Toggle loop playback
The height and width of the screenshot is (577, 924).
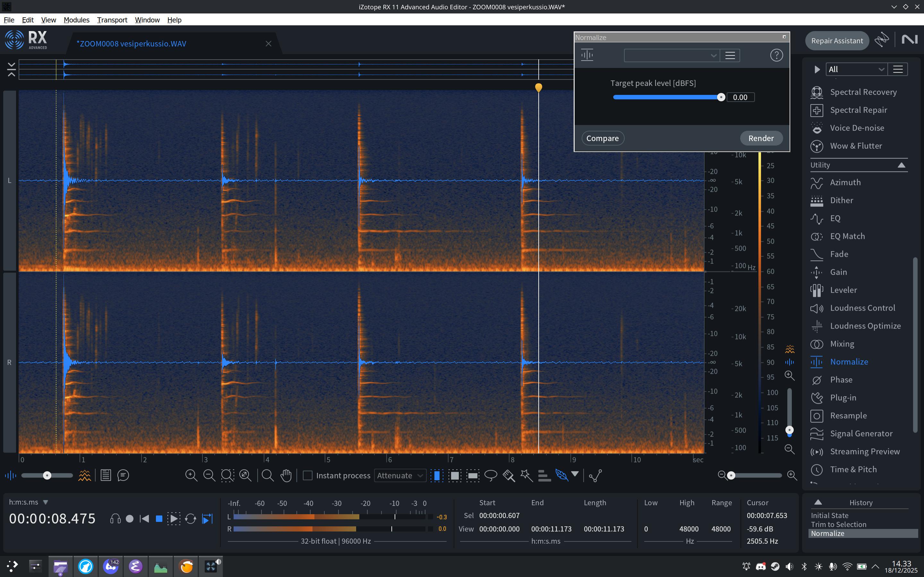[190, 519]
